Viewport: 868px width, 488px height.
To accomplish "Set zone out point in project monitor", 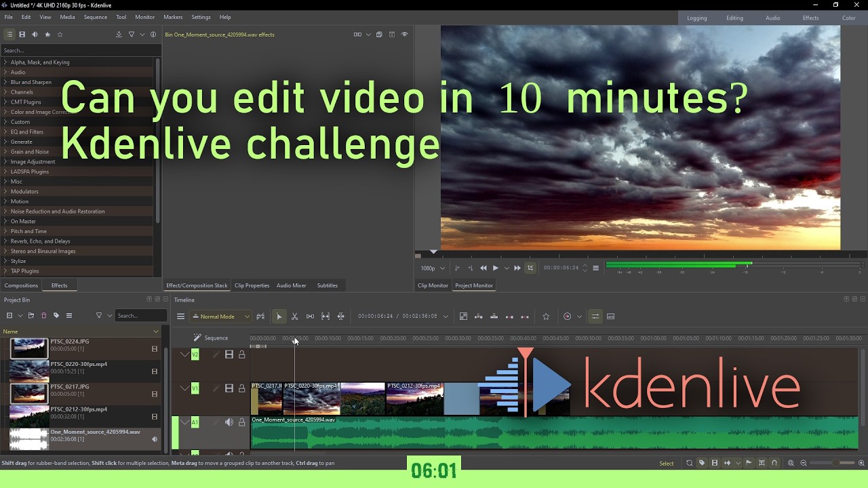I will (470, 268).
